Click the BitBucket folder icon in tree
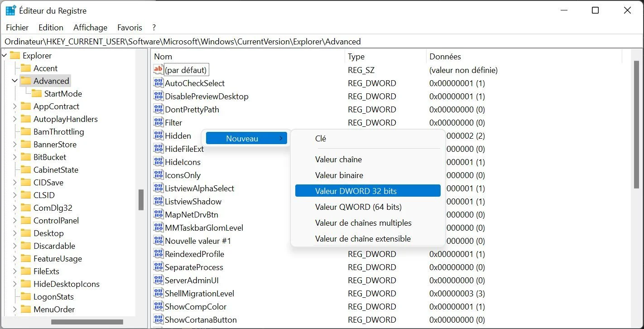 [x=26, y=157]
